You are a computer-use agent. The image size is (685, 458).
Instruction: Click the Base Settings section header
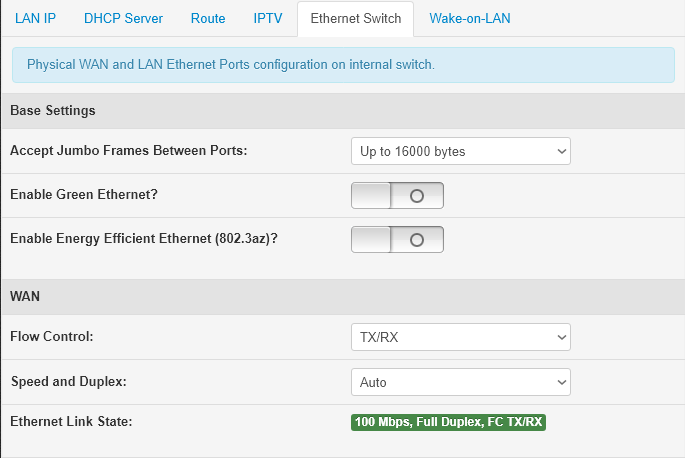52,110
